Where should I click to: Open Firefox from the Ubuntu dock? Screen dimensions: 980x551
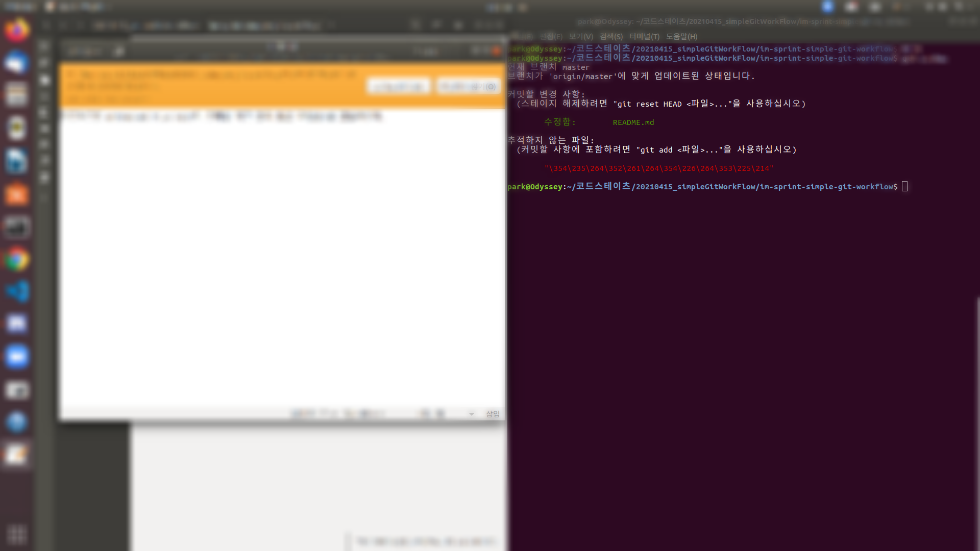(17, 30)
